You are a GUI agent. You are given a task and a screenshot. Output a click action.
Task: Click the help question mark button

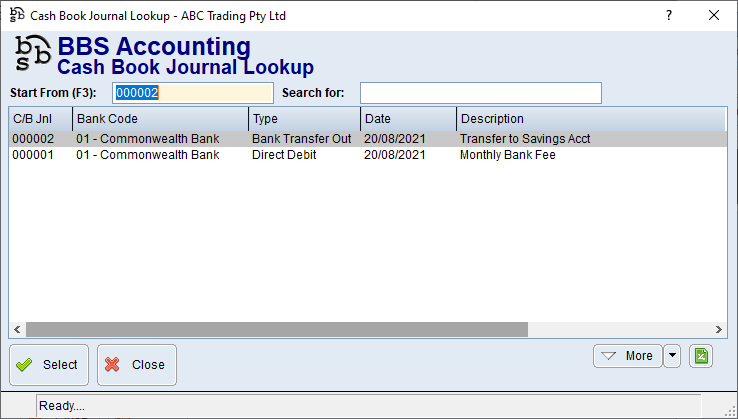pyautogui.click(x=668, y=15)
